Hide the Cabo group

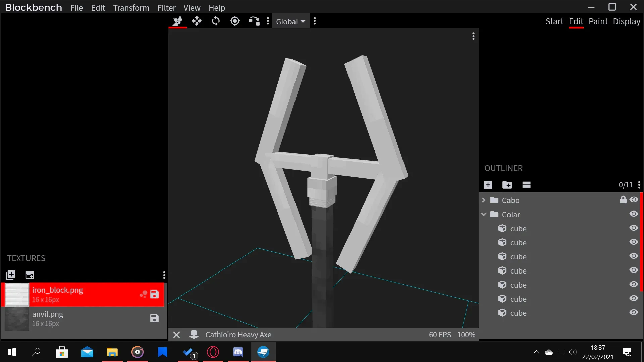tap(634, 200)
